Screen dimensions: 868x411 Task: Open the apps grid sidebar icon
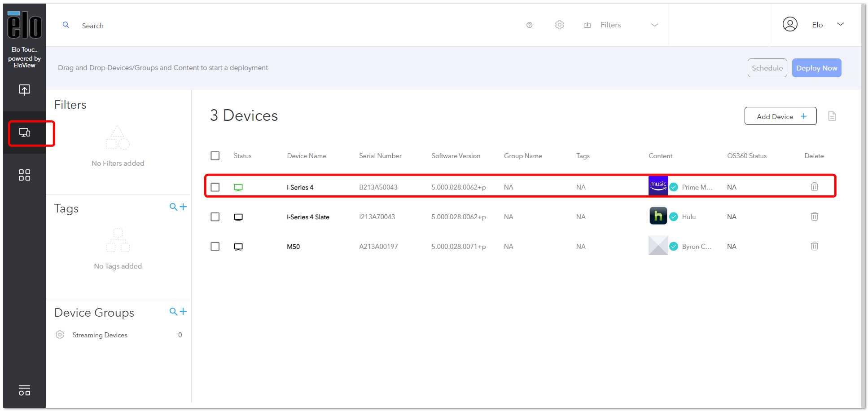[x=24, y=175]
